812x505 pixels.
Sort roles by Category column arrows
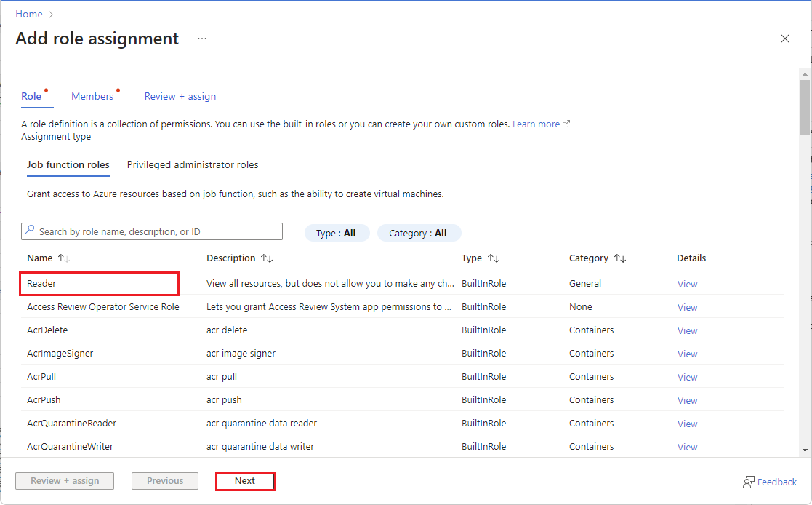tap(619, 258)
